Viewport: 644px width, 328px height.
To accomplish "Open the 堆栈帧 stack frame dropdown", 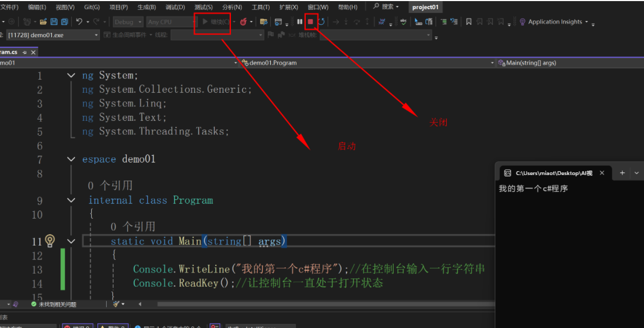I will pos(376,35).
